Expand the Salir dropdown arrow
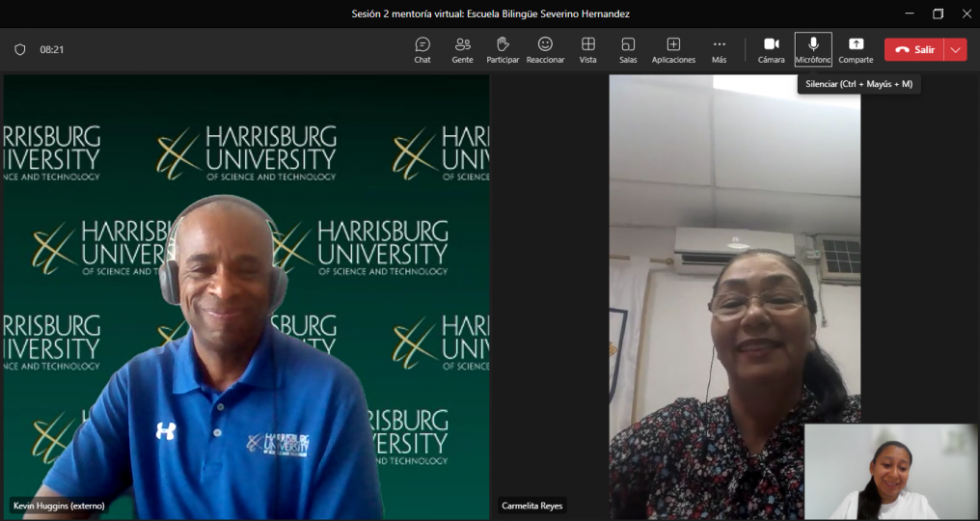This screenshot has height=521, width=980. (956, 49)
